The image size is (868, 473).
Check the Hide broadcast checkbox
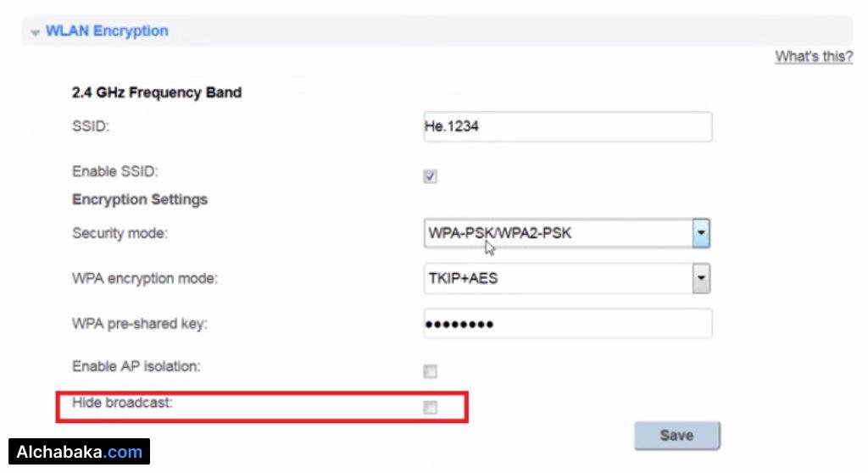pos(431,408)
